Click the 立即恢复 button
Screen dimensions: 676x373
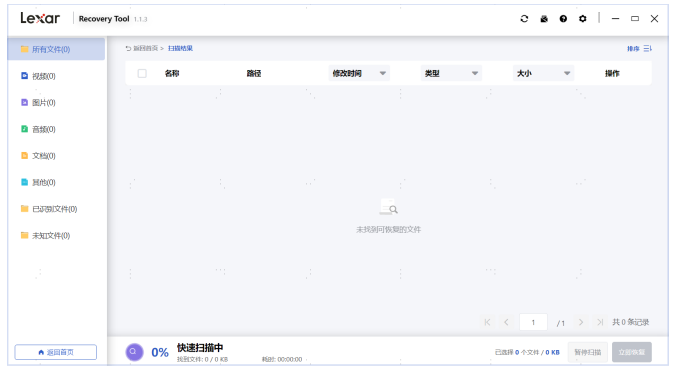(x=632, y=352)
